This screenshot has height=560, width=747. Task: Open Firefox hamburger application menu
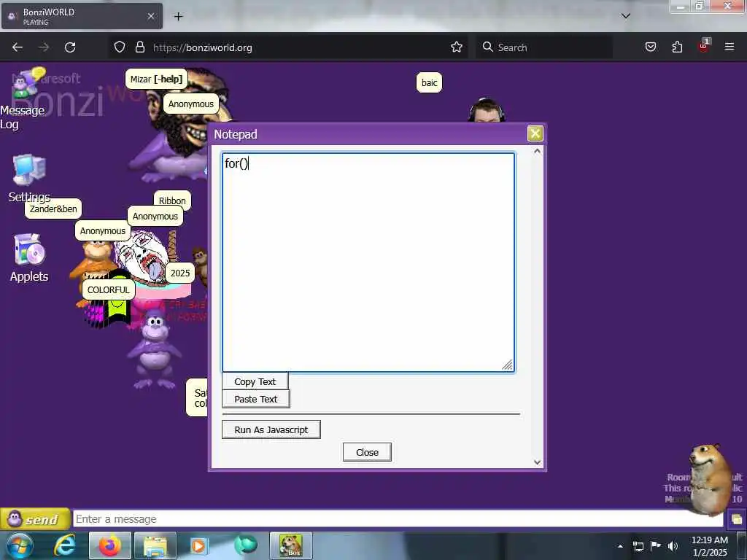729,47
